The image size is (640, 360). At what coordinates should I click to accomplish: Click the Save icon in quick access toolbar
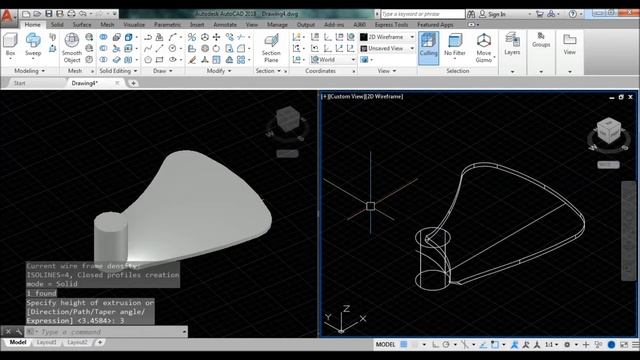pyautogui.click(x=49, y=14)
